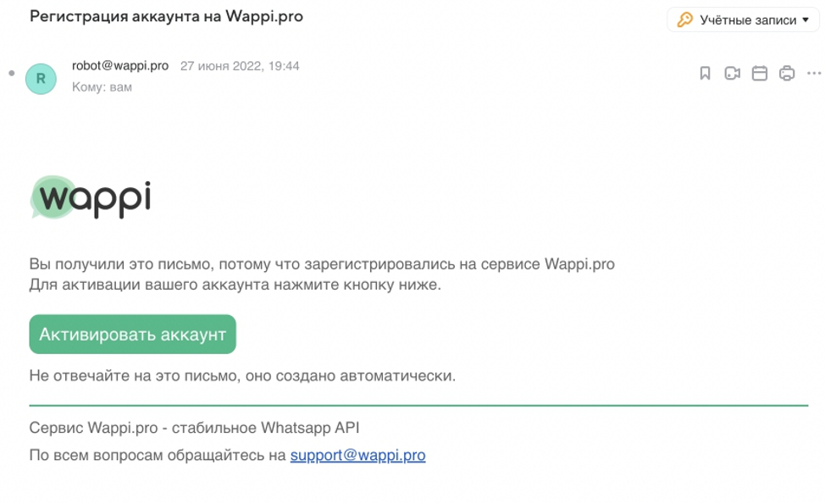Click the orange key icon
The image size is (825, 504).
click(x=684, y=20)
